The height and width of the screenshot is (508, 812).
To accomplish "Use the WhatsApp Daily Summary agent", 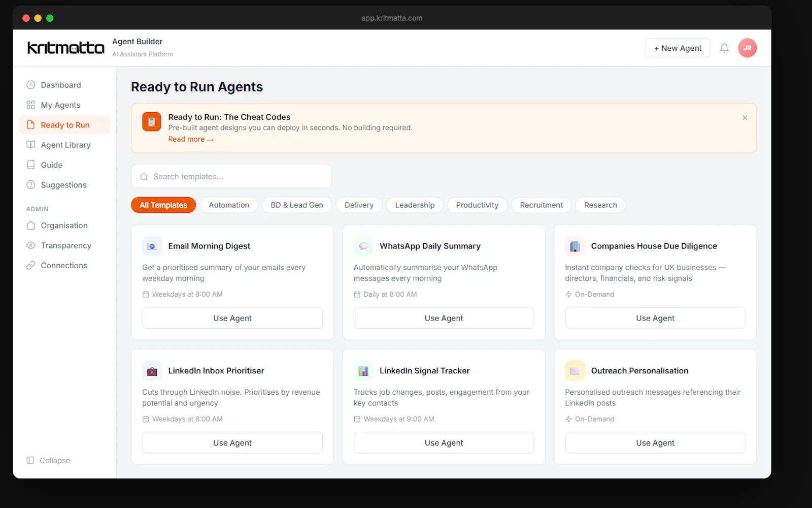I will [444, 319].
